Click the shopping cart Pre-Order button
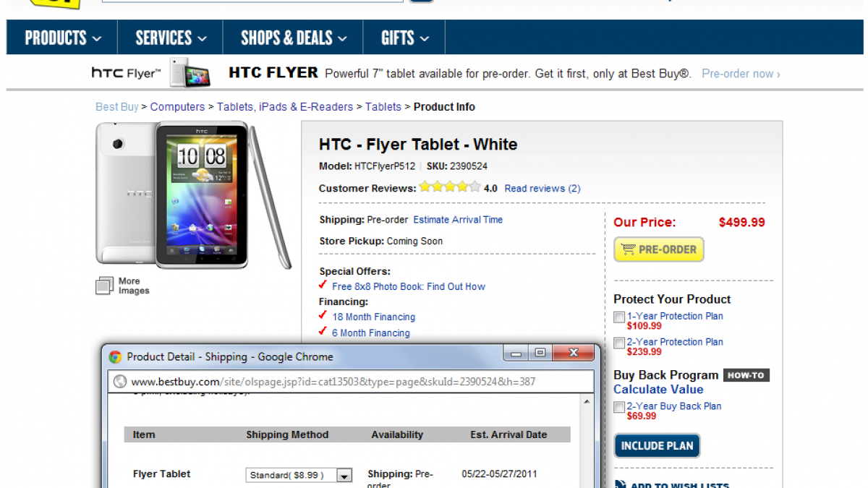Image resolution: width=868 pixels, height=488 pixels. coord(658,249)
